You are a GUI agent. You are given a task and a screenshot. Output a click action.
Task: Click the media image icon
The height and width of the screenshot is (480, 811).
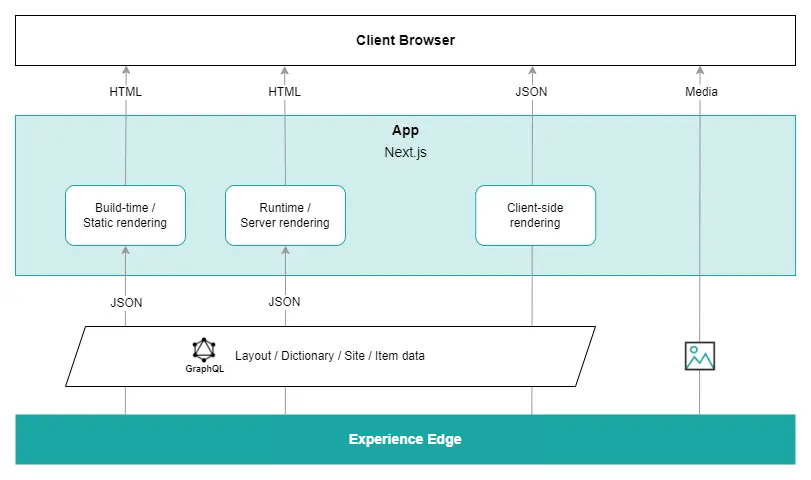(700, 356)
